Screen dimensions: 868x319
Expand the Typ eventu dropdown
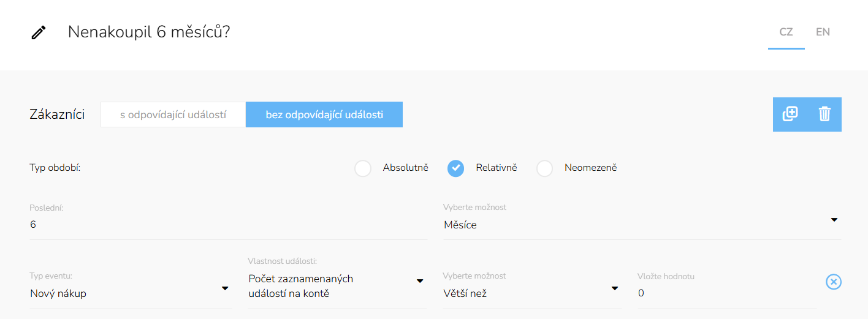click(x=130, y=293)
